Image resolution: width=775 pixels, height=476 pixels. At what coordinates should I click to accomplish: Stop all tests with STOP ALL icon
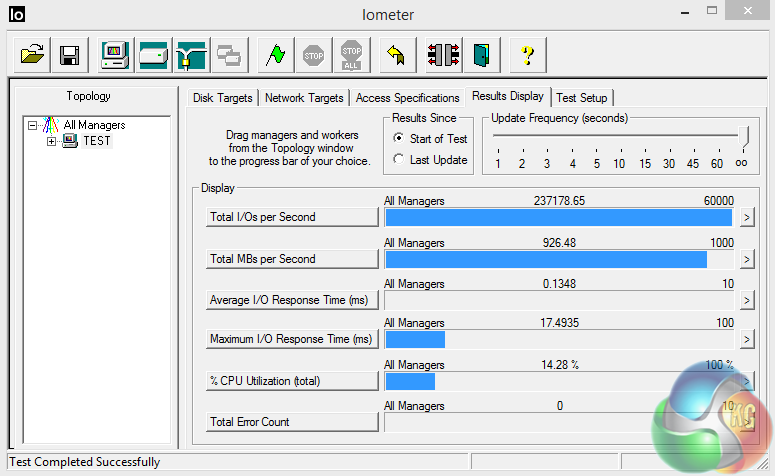click(x=351, y=55)
